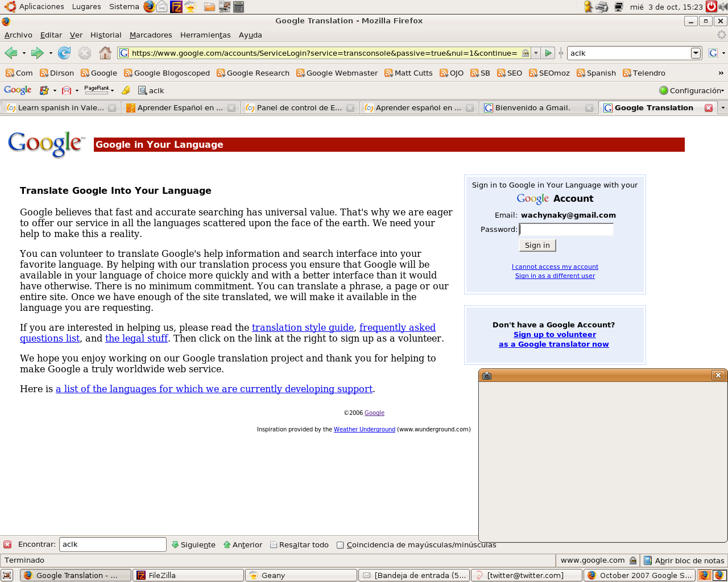The height and width of the screenshot is (582, 728).
Task: Click Sign in as a different user
Action: pos(555,276)
